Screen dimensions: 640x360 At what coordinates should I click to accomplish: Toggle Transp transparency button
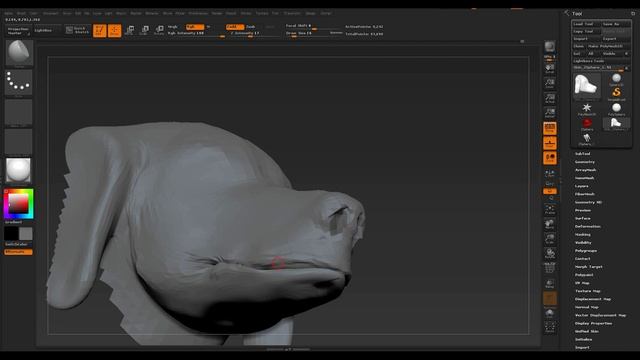coord(550,283)
